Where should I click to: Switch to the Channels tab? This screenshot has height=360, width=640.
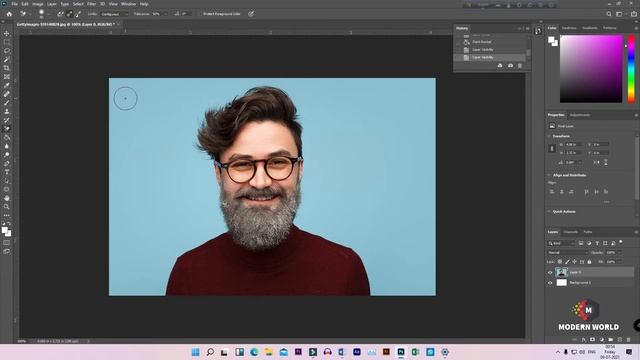pos(571,232)
